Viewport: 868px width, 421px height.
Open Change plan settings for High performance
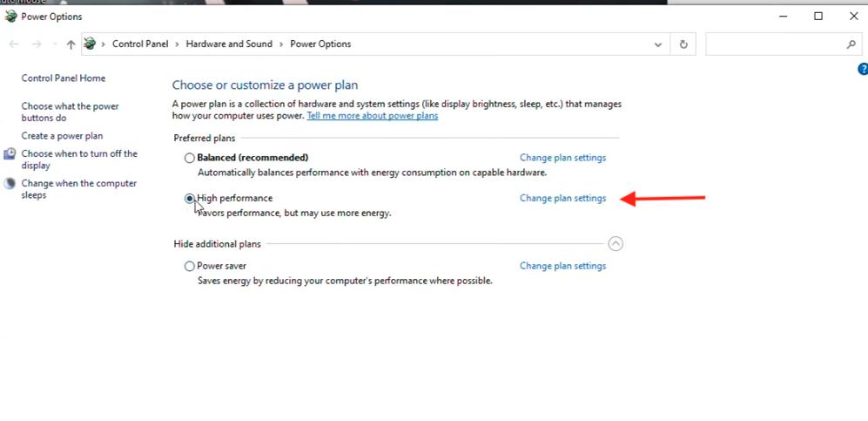point(562,199)
